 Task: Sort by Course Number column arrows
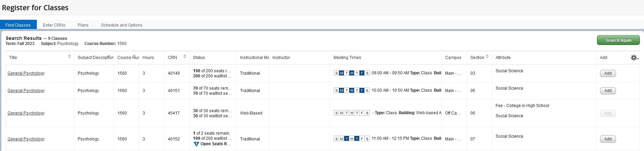(x=134, y=57)
